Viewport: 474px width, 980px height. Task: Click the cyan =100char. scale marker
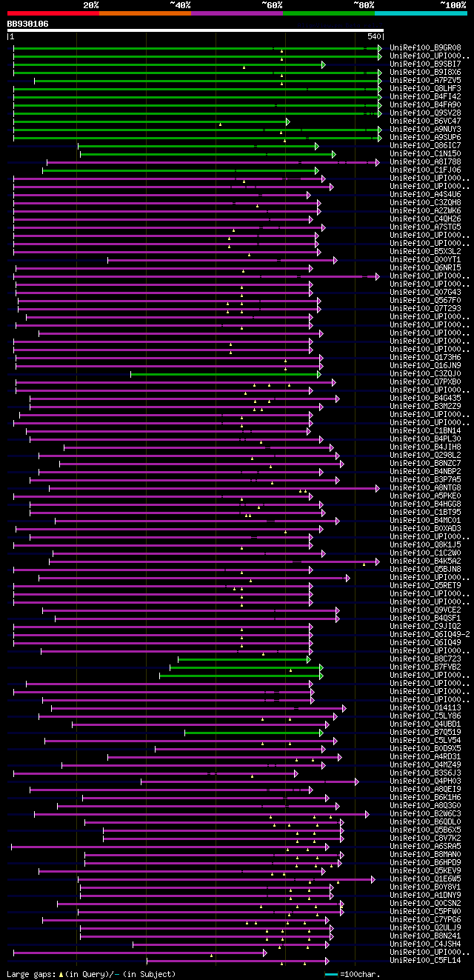click(331, 974)
